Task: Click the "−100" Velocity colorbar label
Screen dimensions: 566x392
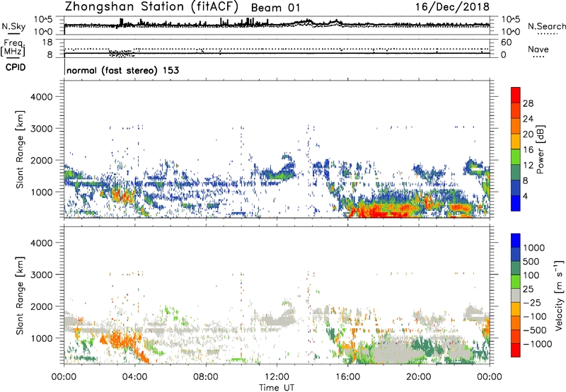Action: (x=535, y=316)
